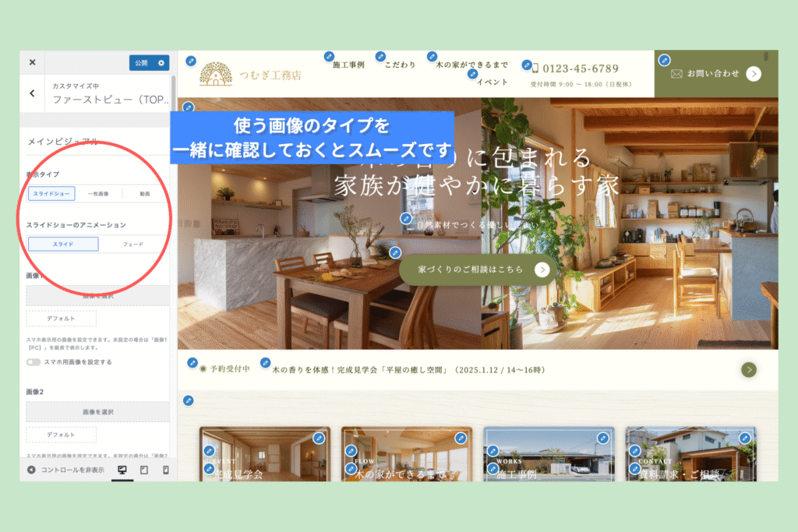Open 施工事例 navigation menu item
This screenshot has height=532, width=798.
pyautogui.click(x=348, y=65)
